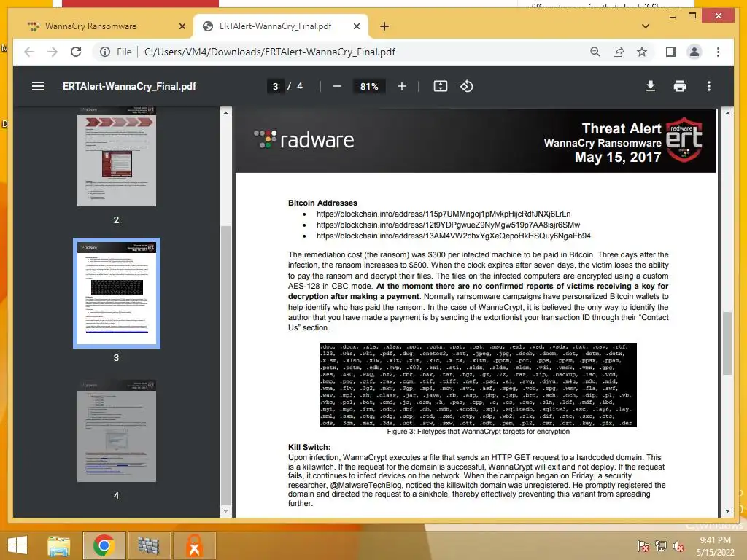Click the Threat Alert title text

coord(622,128)
